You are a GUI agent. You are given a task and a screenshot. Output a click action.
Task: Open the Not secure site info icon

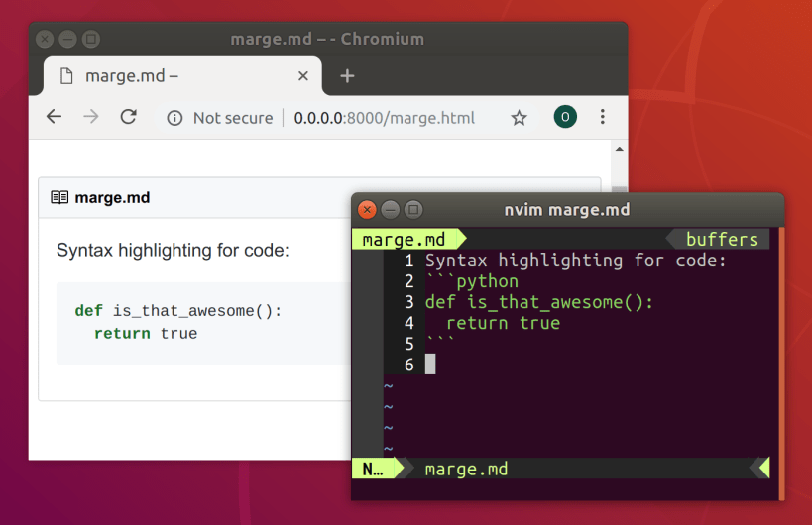pos(174,118)
